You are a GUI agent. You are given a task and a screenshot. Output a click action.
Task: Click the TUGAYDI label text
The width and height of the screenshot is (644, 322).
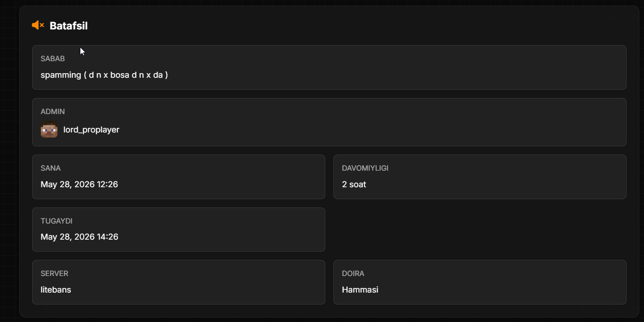[x=56, y=221]
